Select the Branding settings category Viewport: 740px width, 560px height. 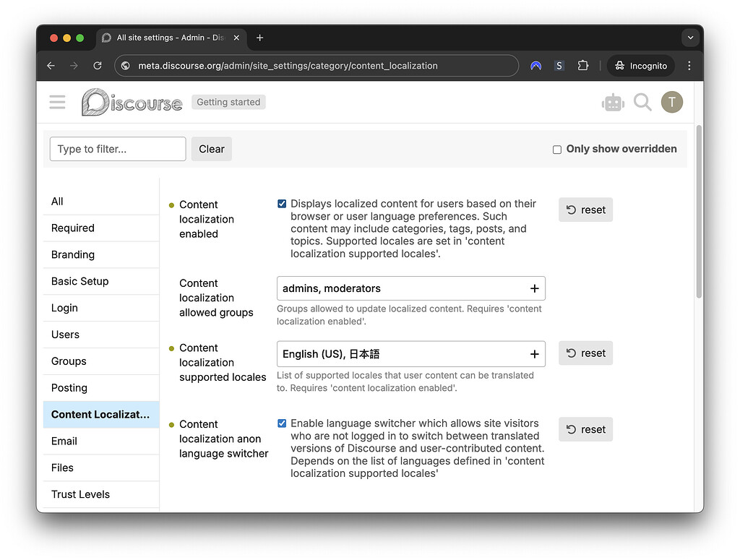tap(73, 254)
